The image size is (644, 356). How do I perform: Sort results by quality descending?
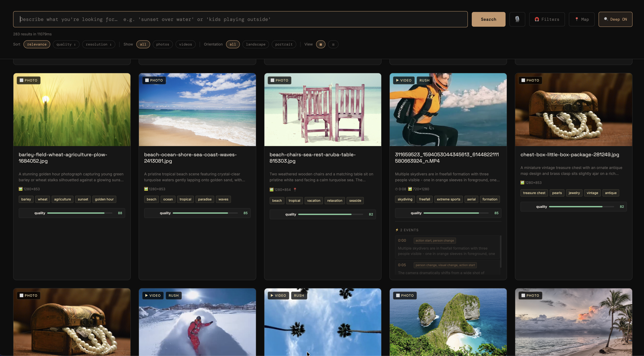(x=66, y=44)
